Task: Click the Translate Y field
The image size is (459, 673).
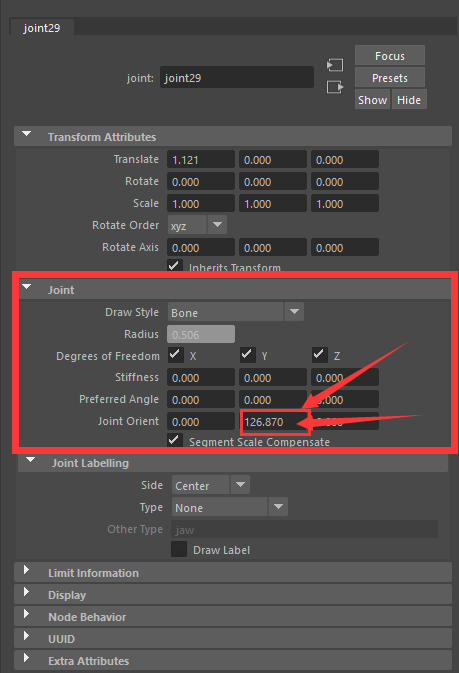Action: coord(273,160)
